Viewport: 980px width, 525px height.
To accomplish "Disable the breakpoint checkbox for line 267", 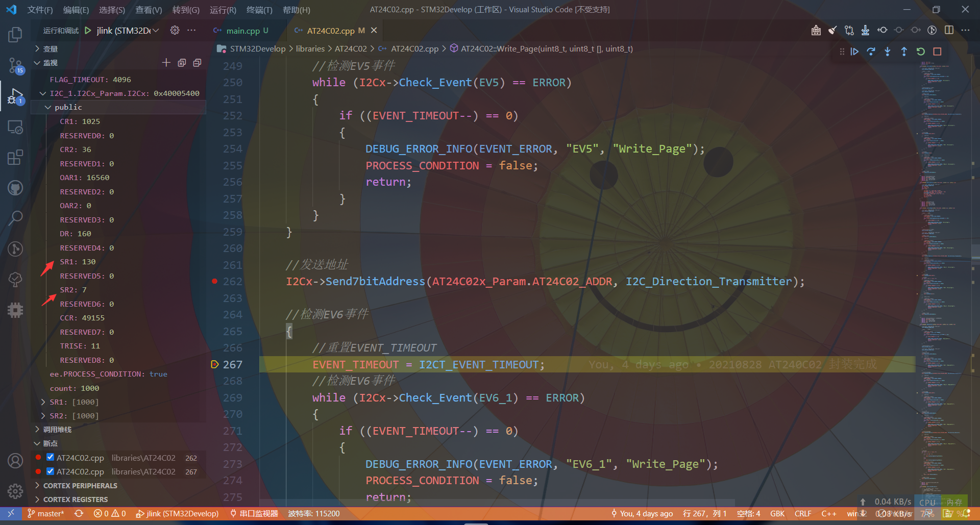I will point(50,471).
